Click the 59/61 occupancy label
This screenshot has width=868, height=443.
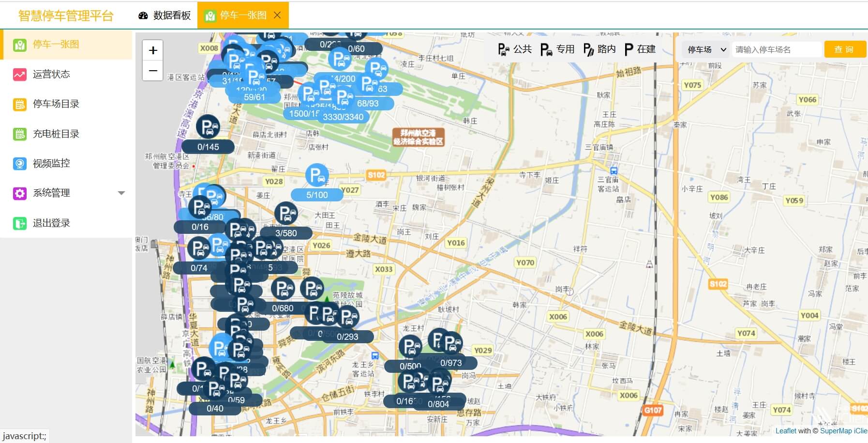click(x=254, y=97)
